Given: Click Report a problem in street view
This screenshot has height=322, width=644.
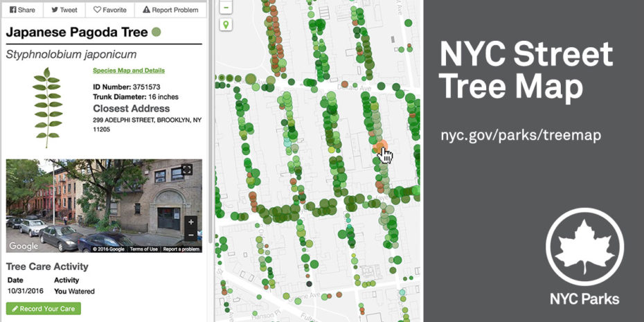Looking at the screenshot, I should [x=181, y=249].
